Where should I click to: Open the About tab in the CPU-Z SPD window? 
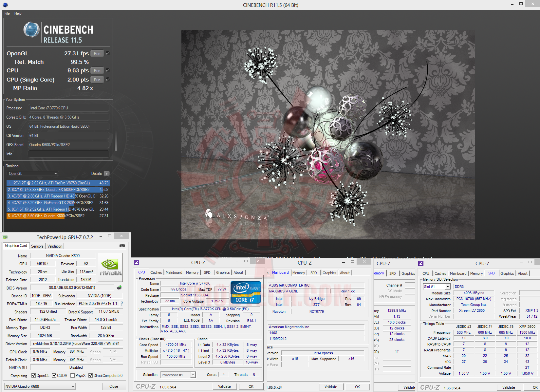click(523, 273)
